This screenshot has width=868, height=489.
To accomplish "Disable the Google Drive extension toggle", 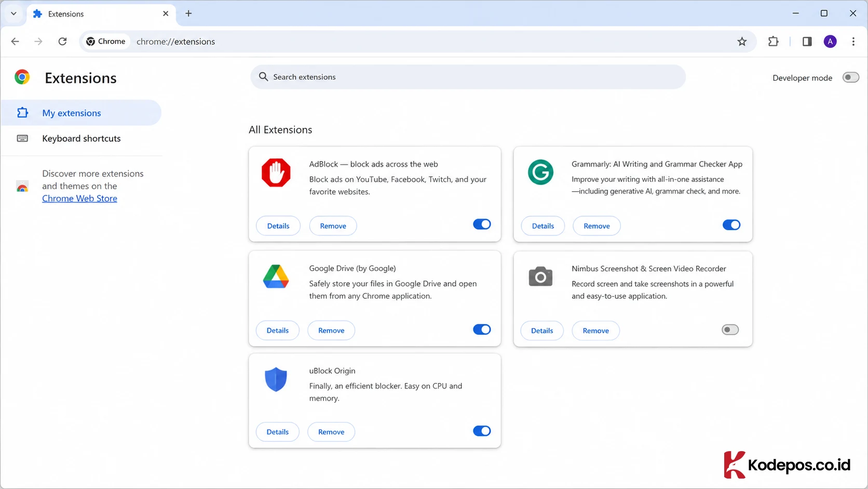I will click(482, 329).
